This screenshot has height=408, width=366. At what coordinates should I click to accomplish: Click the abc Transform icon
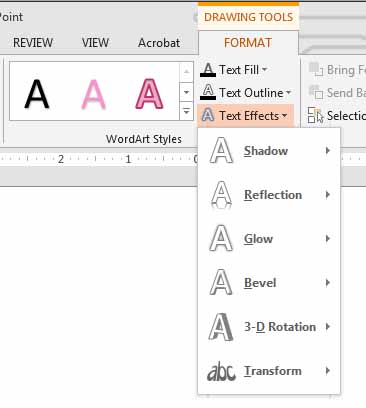tap(221, 371)
